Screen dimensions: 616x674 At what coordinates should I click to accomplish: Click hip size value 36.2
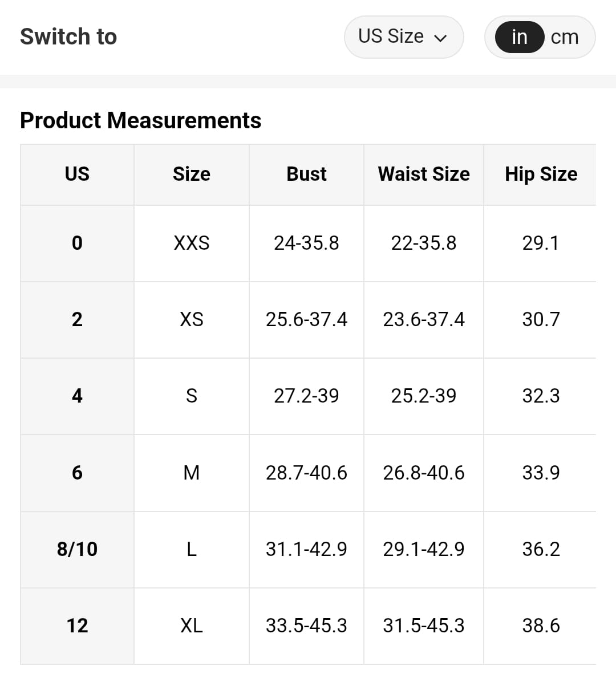coord(541,549)
